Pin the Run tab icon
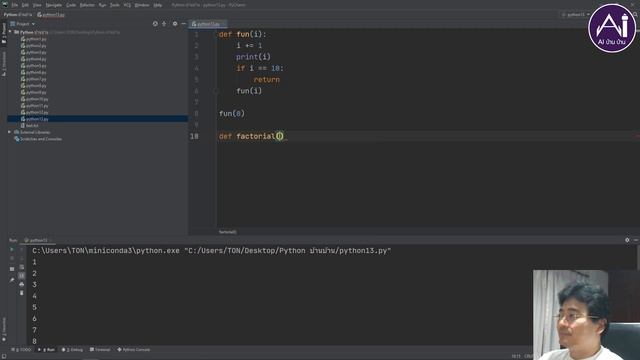This screenshot has height=360, width=640. coord(12,280)
